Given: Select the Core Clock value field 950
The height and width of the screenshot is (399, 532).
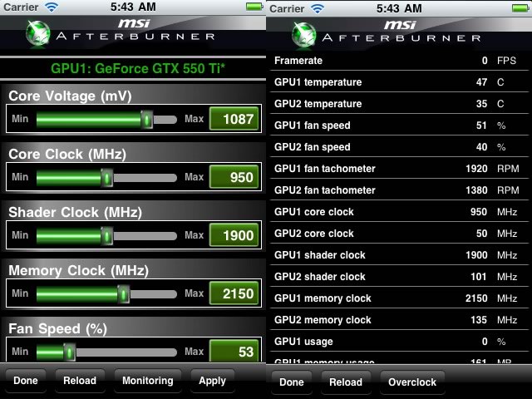Looking at the screenshot, I should (x=234, y=177).
